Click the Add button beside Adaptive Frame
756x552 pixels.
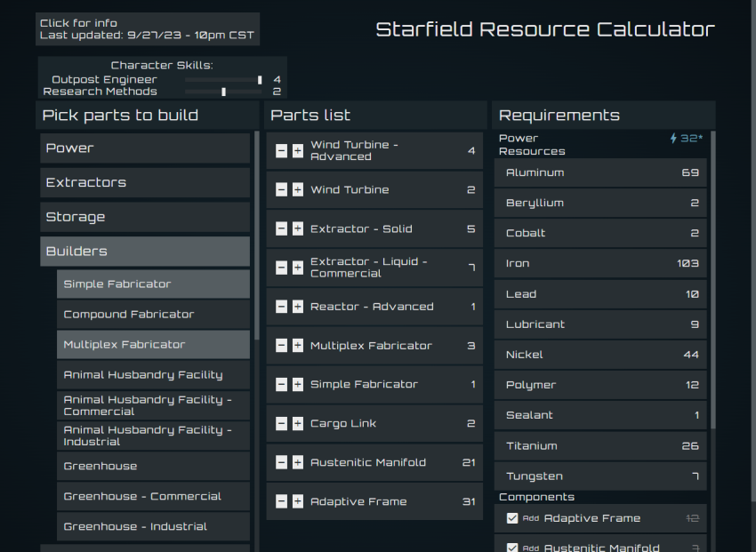pos(530,518)
